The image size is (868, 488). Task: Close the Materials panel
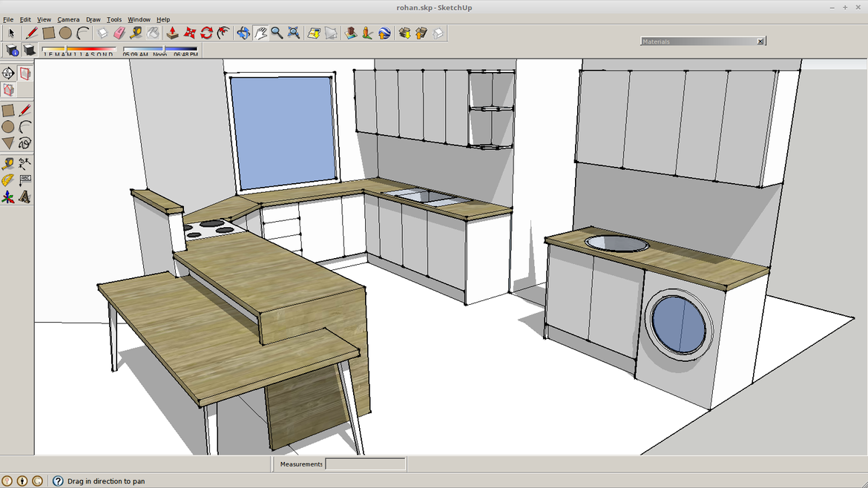[x=760, y=42]
